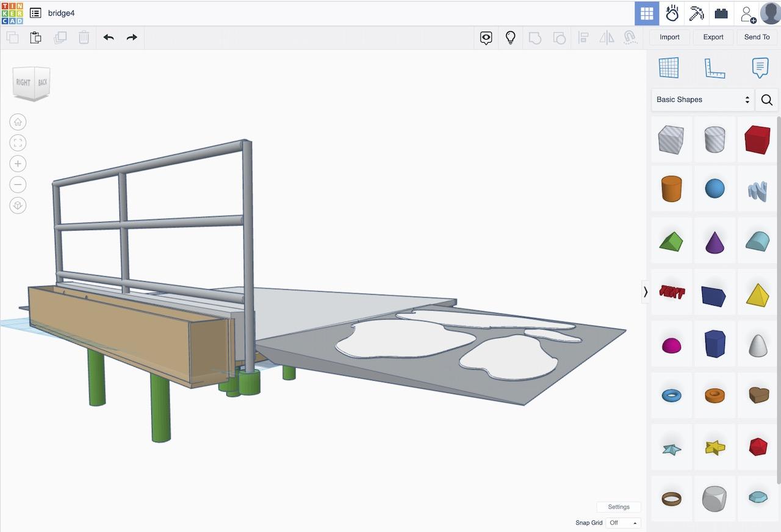Image resolution: width=781 pixels, height=532 pixels.
Task: Redo the last undone action
Action: tap(132, 37)
